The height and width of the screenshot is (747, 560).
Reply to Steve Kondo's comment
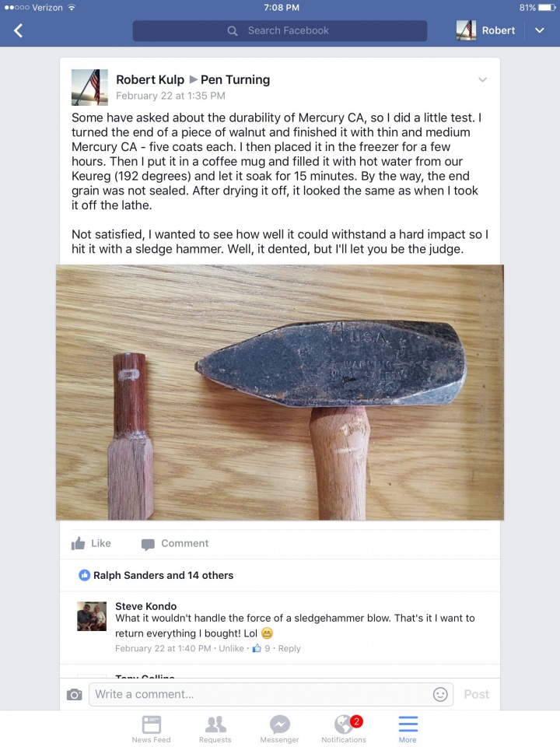[x=289, y=648]
